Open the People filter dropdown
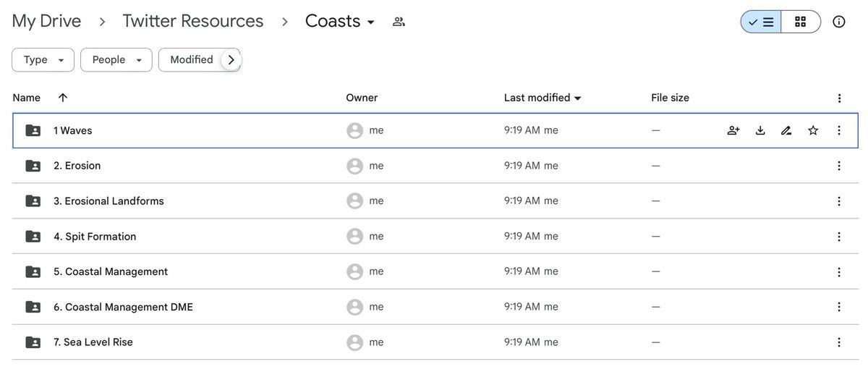868x372 pixels. pyautogui.click(x=116, y=60)
